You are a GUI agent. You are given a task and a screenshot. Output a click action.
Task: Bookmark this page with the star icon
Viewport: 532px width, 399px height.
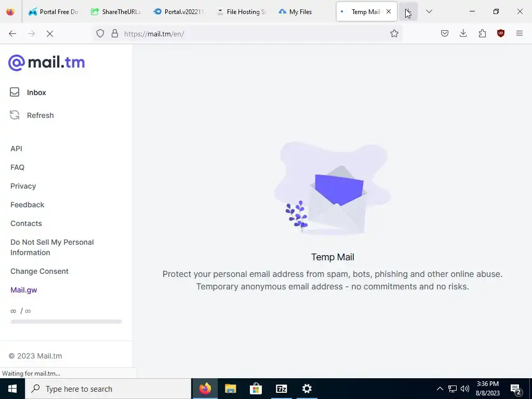[x=394, y=33]
